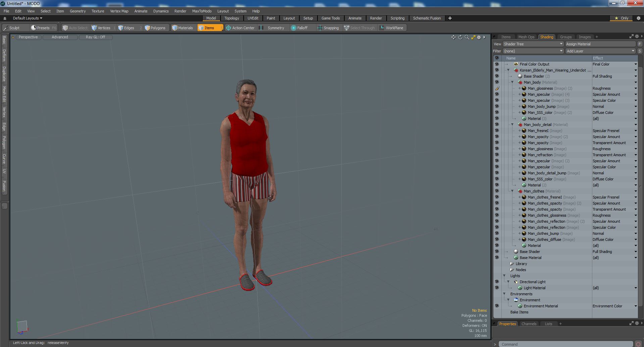Click the Perspective view button

28,37
